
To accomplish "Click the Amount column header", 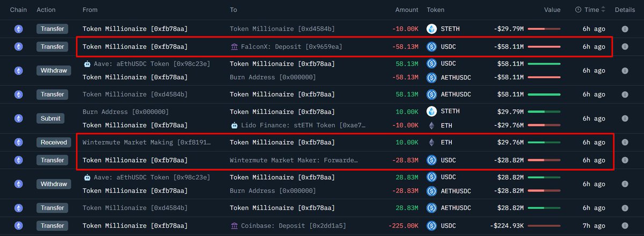I will tap(407, 10).
